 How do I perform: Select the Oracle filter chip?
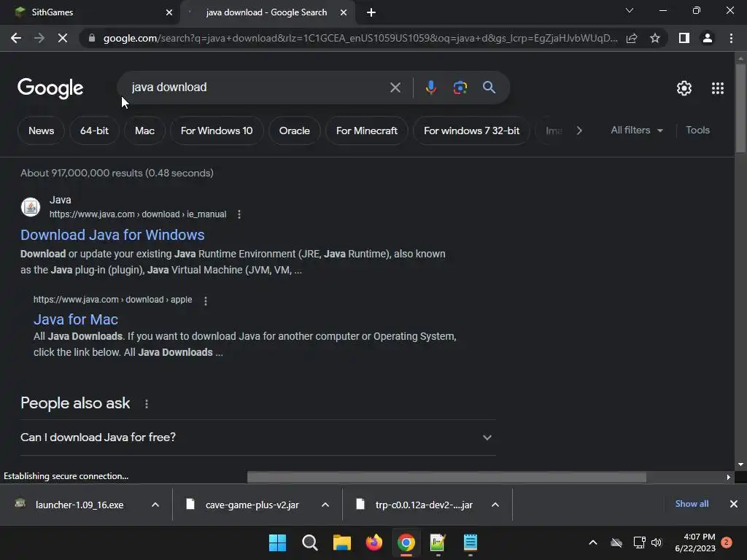click(x=295, y=131)
